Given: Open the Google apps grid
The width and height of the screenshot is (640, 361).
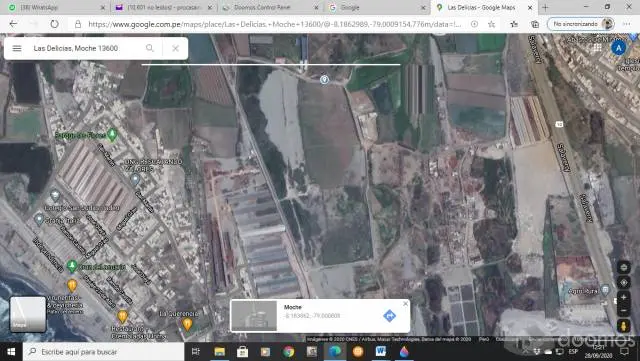Looking at the screenshot, I should [597, 48].
